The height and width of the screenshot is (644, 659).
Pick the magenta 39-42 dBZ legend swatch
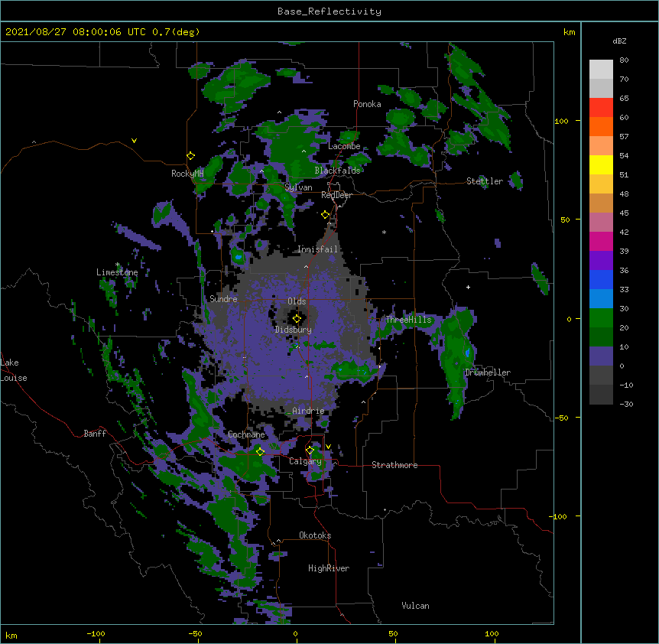[601, 242]
